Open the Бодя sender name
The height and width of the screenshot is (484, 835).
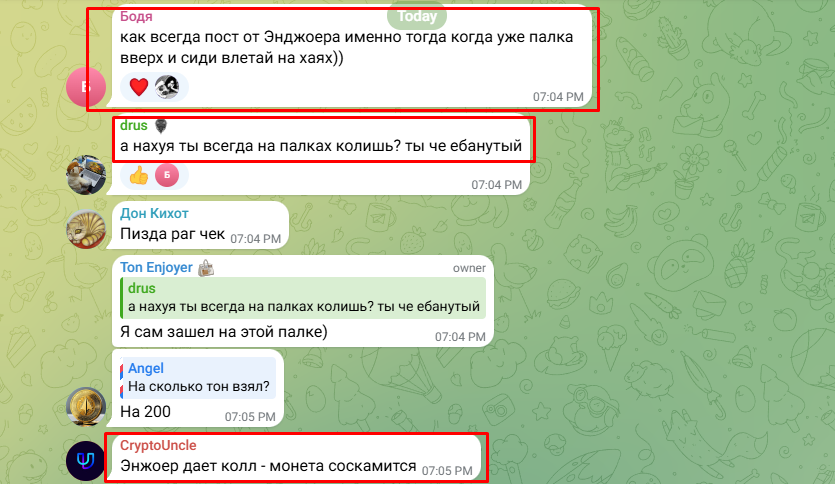[136, 17]
